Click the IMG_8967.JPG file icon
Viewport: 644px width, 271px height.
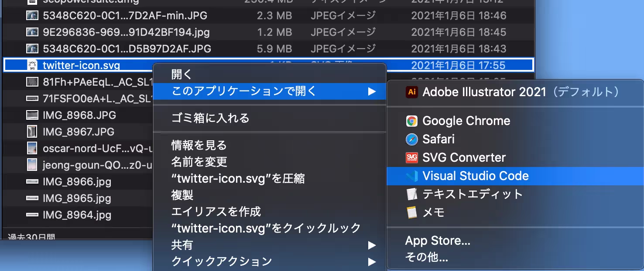pyautogui.click(x=32, y=132)
